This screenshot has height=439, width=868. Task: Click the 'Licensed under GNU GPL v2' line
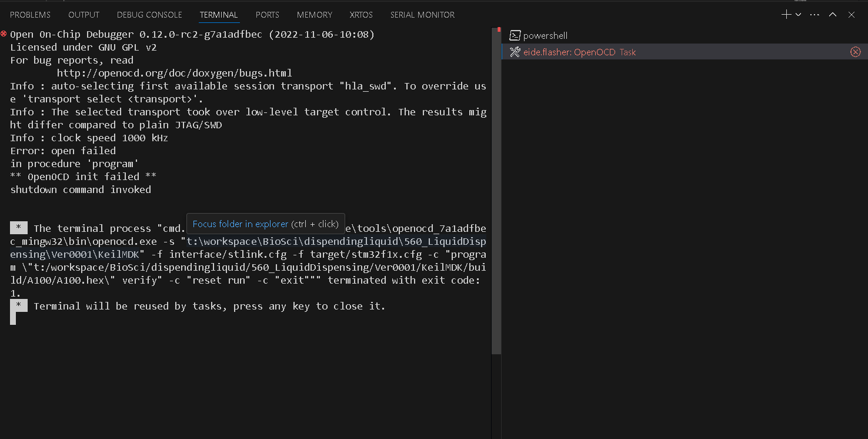coord(83,47)
